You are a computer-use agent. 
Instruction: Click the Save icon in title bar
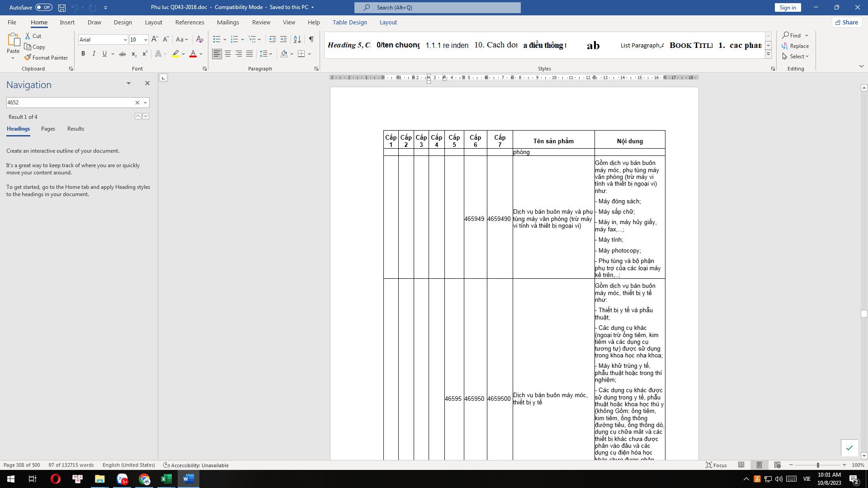click(x=62, y=8)
